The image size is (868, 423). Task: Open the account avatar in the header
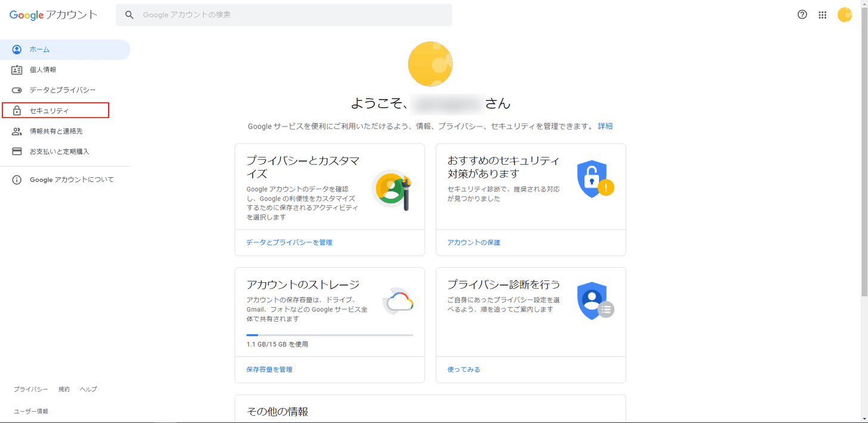pyautogui.click(x=845, y=15)
